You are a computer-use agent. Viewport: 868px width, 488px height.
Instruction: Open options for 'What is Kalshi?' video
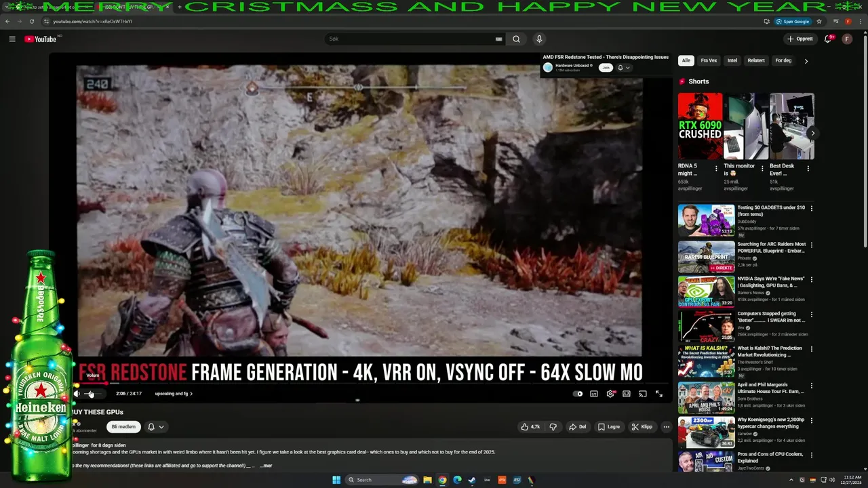(x=812, y=349)
